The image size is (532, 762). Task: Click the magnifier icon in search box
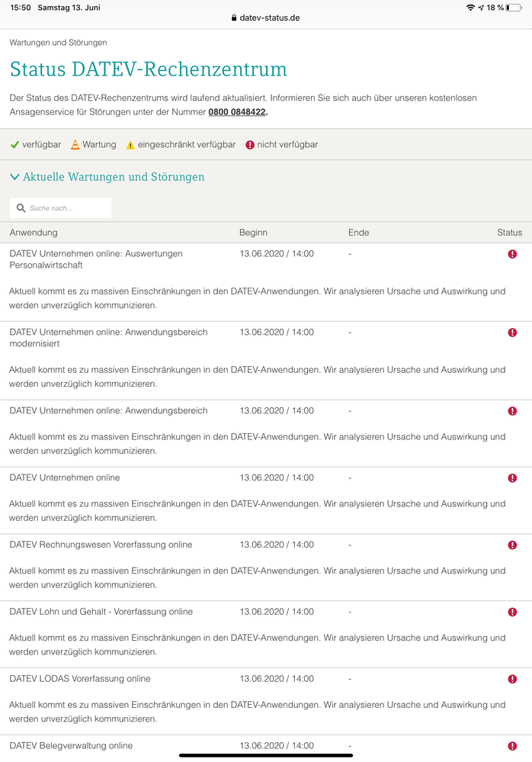click(x=21, y=208)
